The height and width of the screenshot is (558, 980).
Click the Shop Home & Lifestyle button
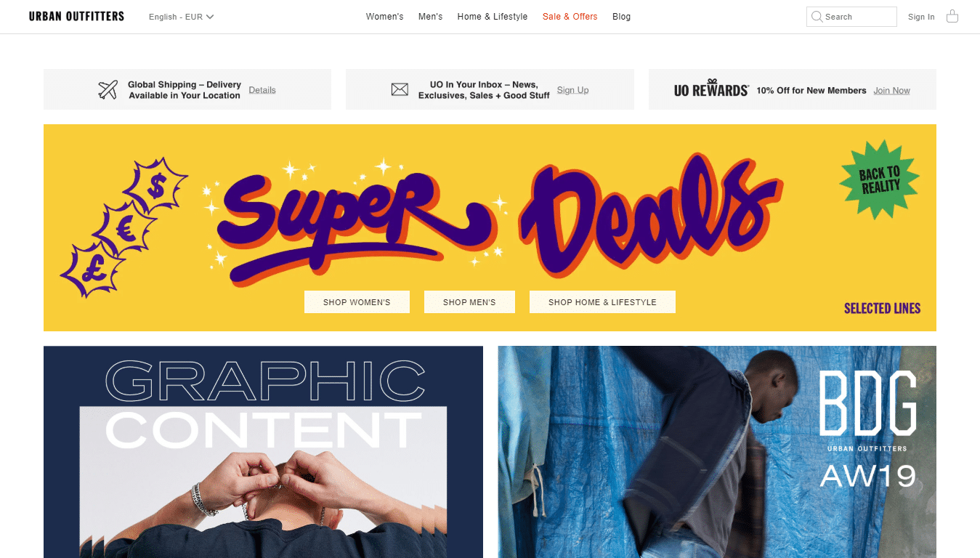pyautogui.click(x=602, y=302)
